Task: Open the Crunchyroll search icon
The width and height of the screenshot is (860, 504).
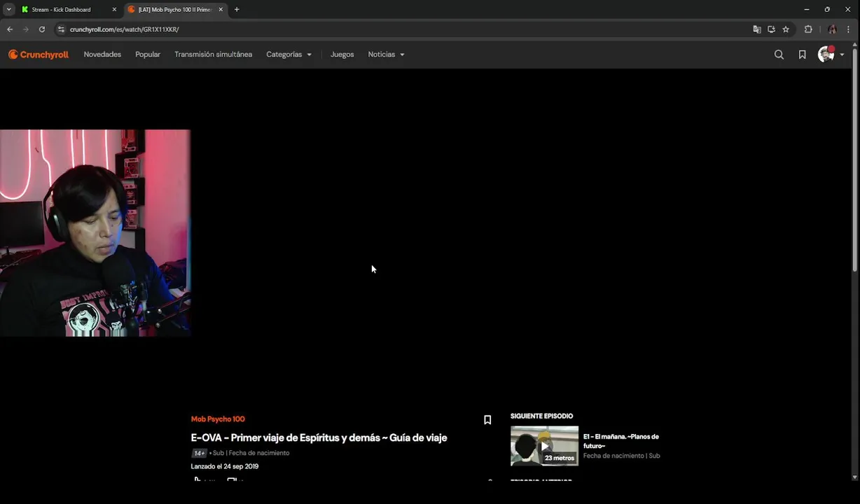Action: [779, 55]
